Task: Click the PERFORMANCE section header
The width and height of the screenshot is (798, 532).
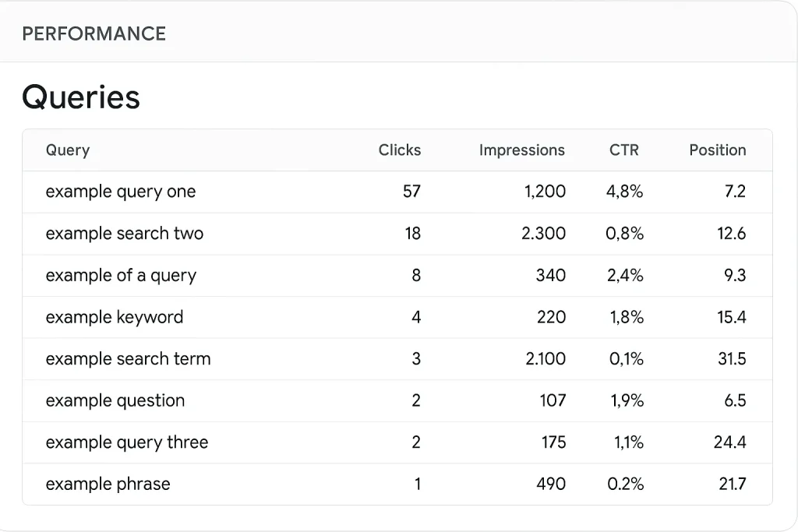Action: (94, 33)
